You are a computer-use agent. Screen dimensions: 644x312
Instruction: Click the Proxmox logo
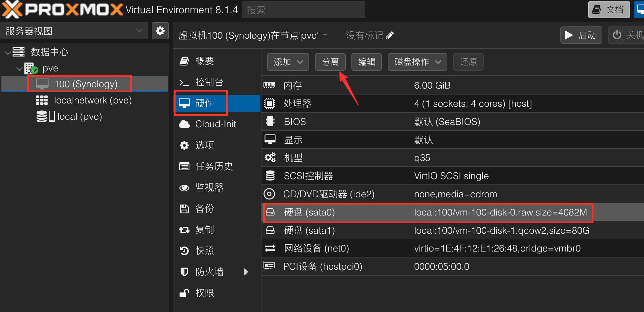pyautogui.click(x=63, y=10)
